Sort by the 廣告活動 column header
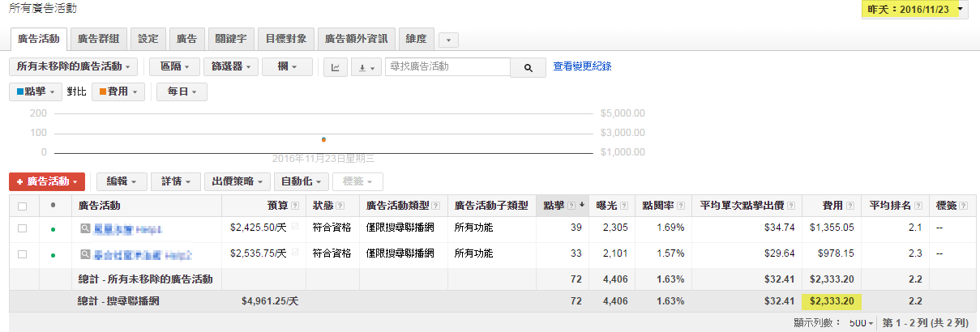Viewport: 980px width, 332px height. point(100,206)
